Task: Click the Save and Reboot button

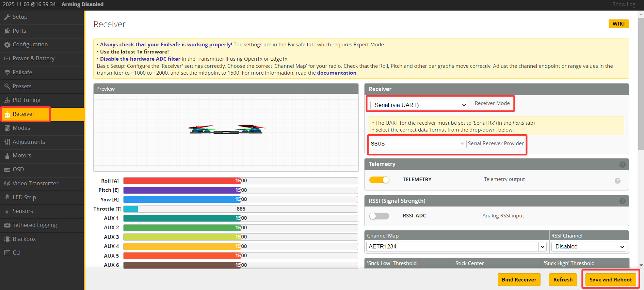Action: [x=610, y=279]
